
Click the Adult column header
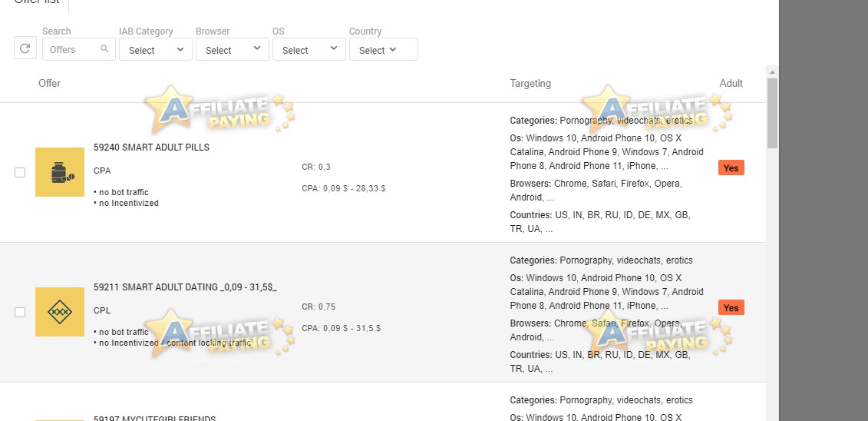731,83
